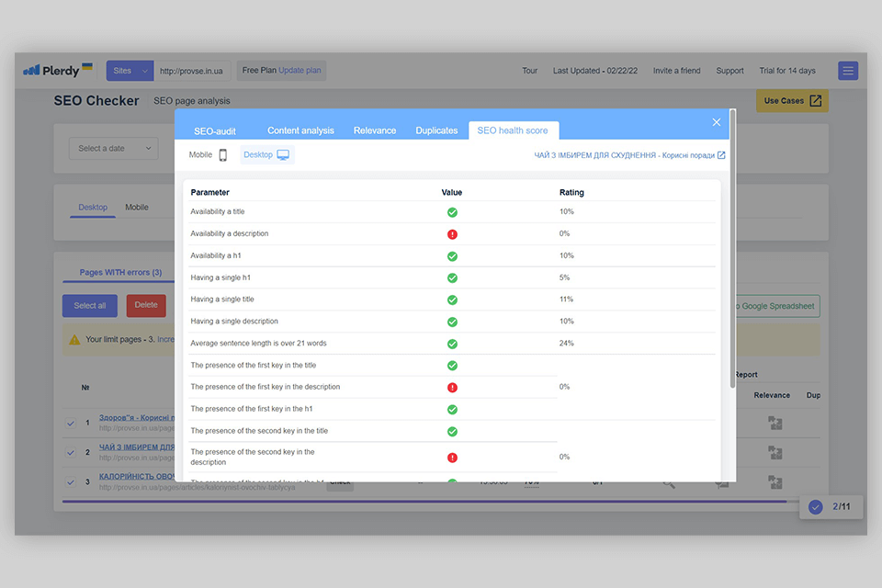Click red error icon for Availability a description
Viewport: 882px width, 588px height.
[452, 234]
